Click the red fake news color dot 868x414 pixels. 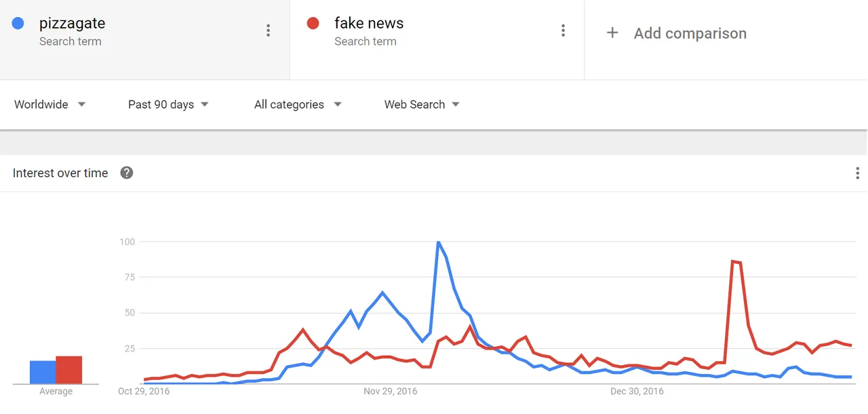(313, 23)
